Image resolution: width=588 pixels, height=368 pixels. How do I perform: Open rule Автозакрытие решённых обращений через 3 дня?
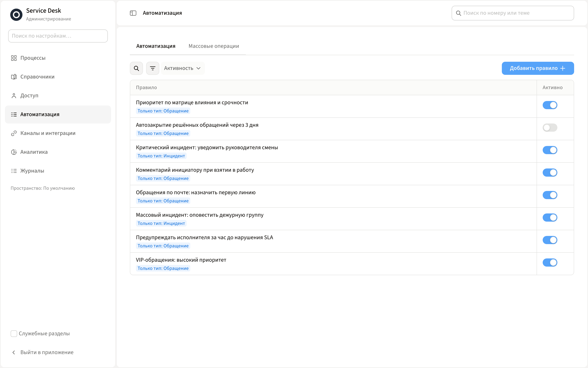coord(197,125)
